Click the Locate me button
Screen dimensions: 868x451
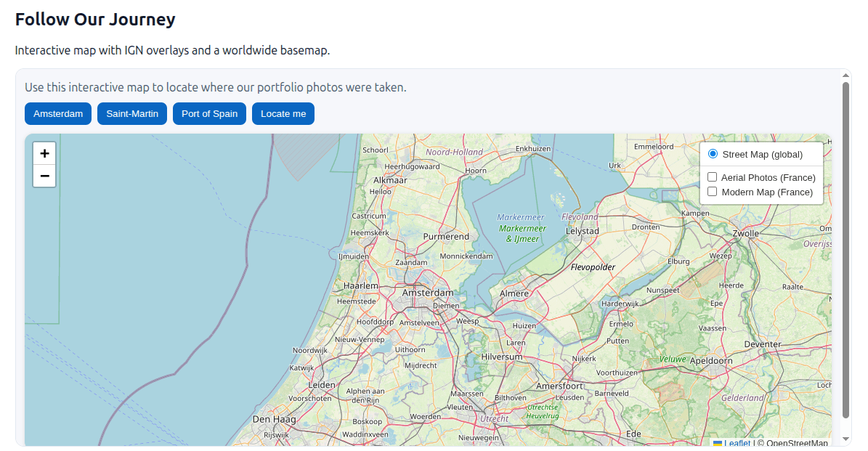(283, 113)
